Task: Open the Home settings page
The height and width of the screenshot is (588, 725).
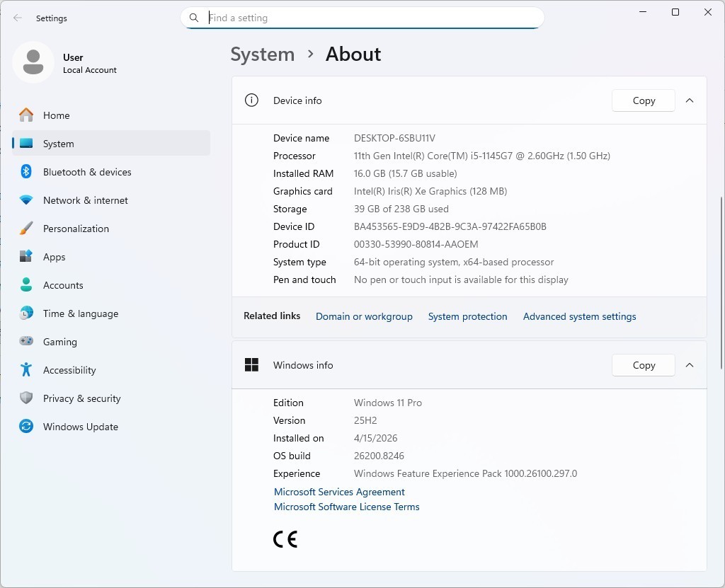Action: (x=111, y=115)
